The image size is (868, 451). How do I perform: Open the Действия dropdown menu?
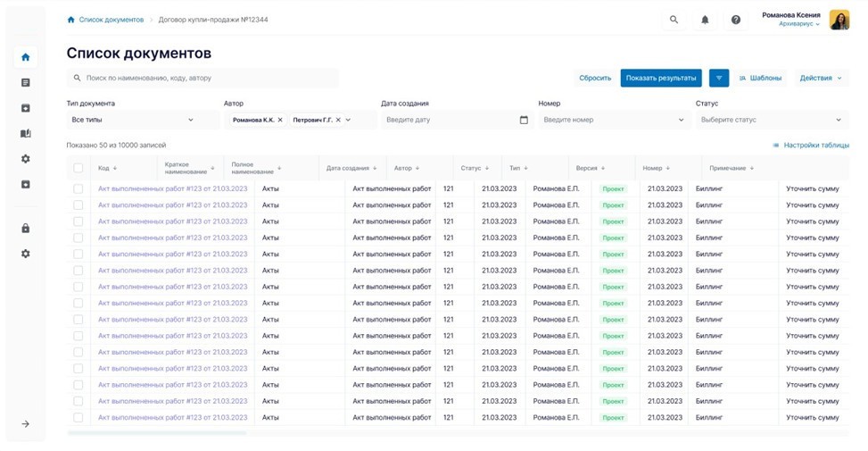[x=821, y=79]
